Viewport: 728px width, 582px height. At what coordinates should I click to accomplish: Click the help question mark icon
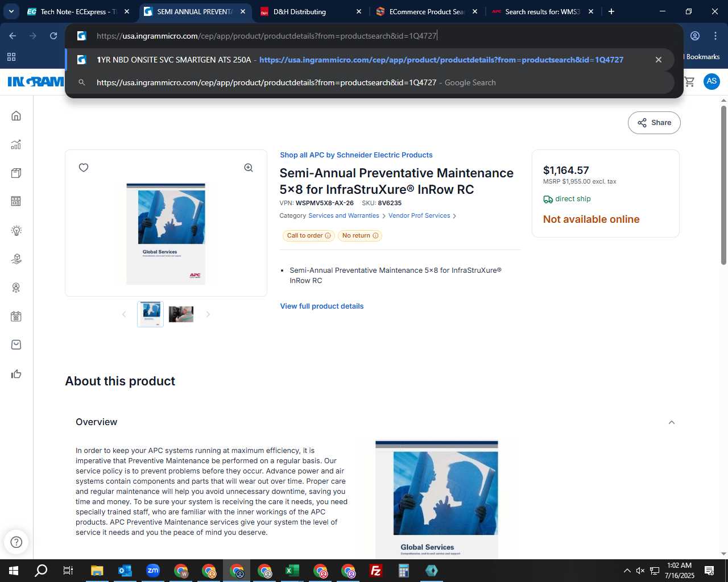[x=16, y=542]
